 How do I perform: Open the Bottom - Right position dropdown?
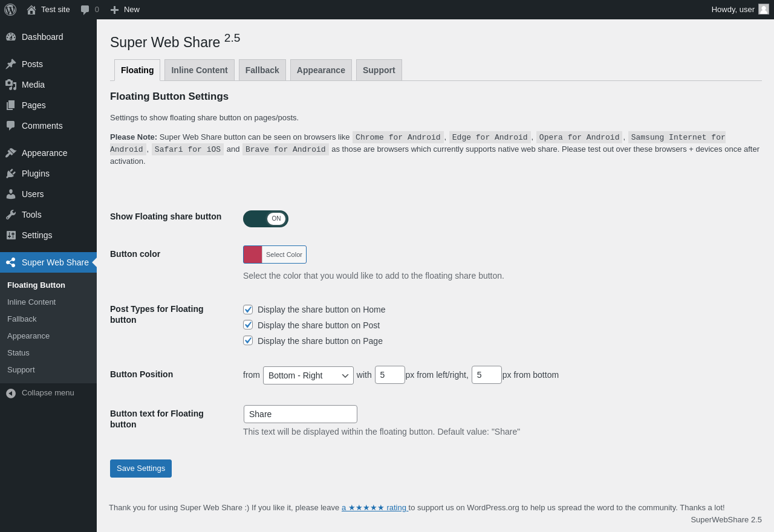(x=308, y=375)
